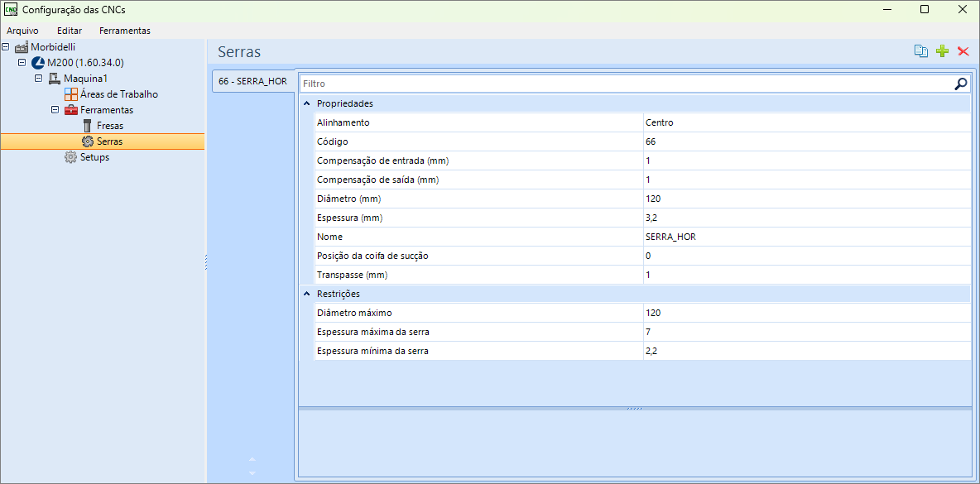
Task: Click the duplicate saw copy icon
Action: click(920, 51)
